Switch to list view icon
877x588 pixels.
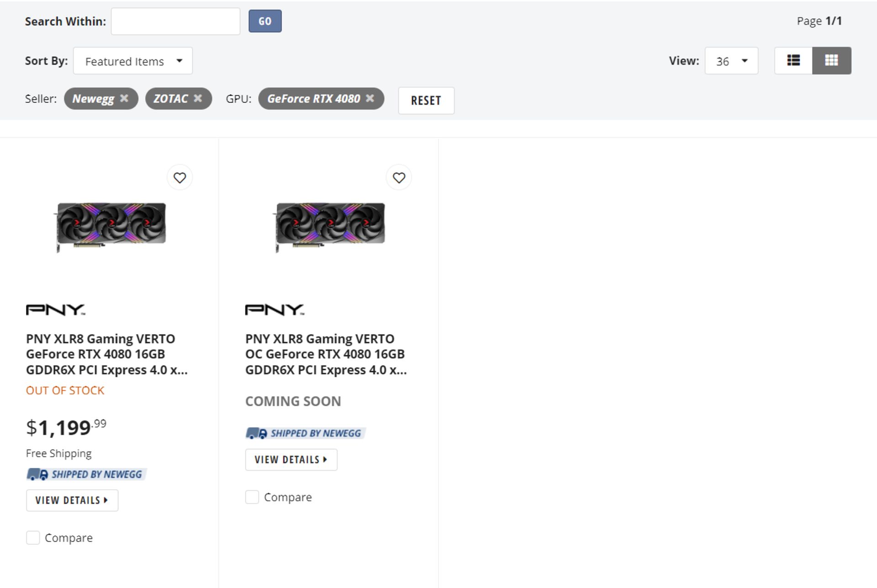[793, 60]
